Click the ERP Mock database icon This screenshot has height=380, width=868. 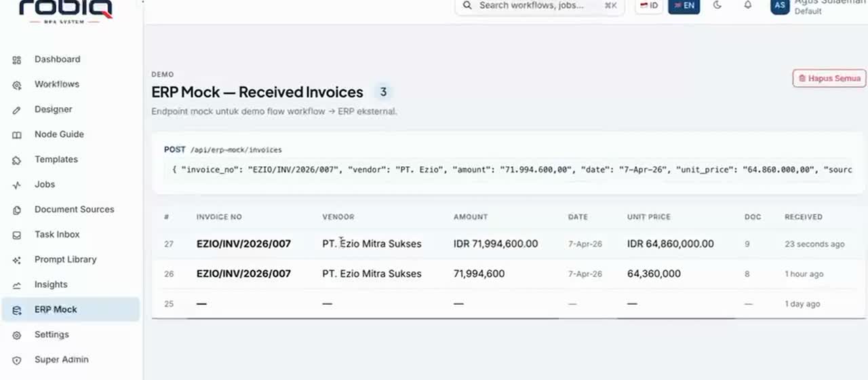(x=17, y=310)
